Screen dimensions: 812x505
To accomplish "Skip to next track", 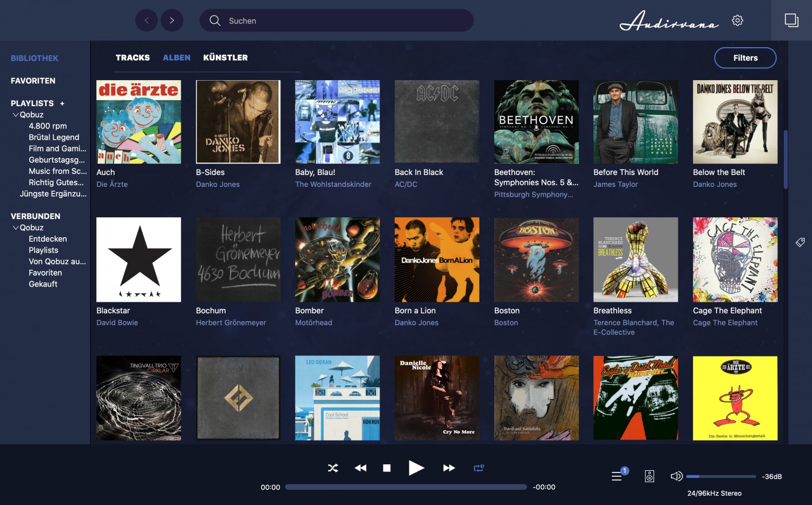I will click(449, 468).
